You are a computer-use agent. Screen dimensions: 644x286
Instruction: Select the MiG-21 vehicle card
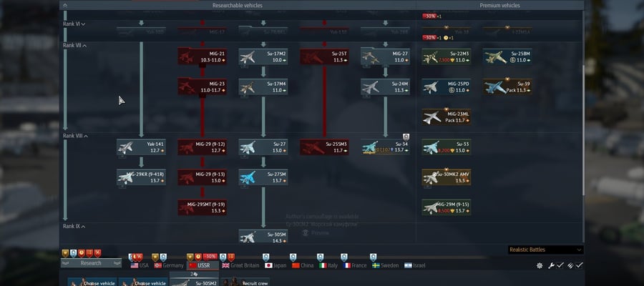202,56
